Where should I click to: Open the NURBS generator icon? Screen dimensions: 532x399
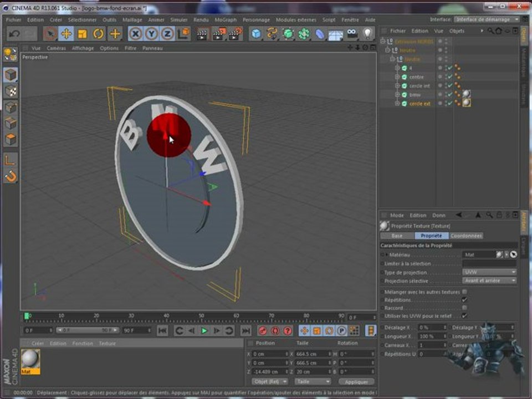288,34
